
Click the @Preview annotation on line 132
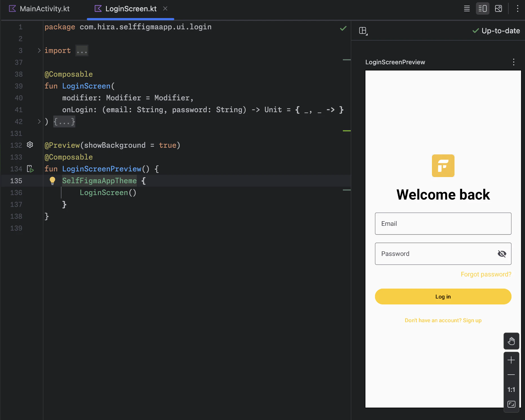pos(62,145)
